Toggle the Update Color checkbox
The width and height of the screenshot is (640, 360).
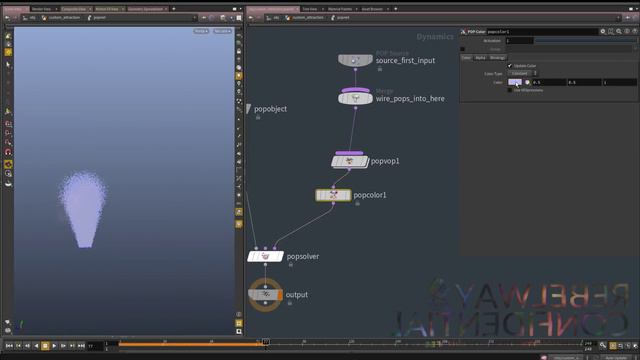point(510,65)
